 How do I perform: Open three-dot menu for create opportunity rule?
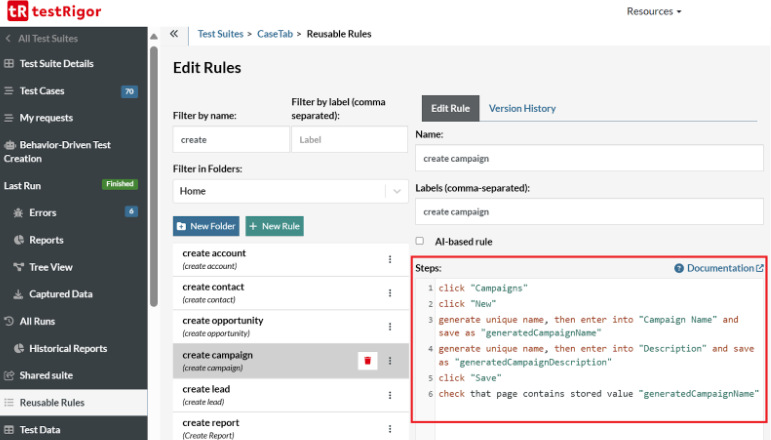(x=390, y=326)
